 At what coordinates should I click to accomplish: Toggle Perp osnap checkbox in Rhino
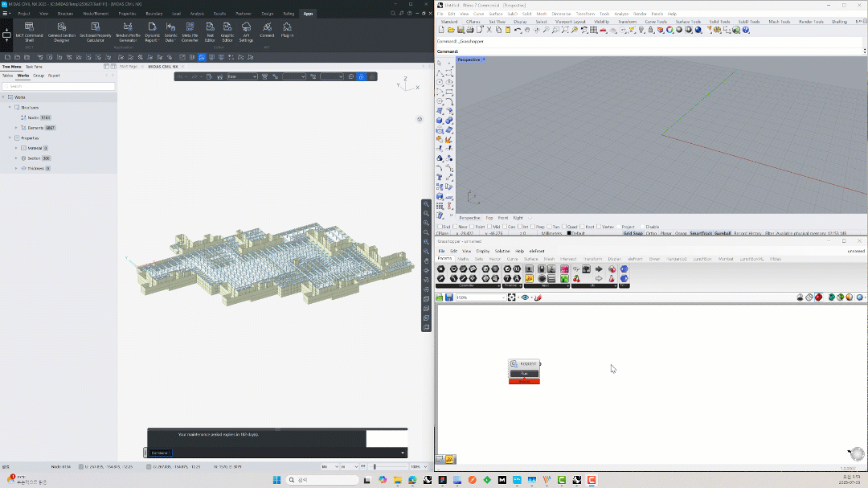pyautogui.click(x=533, y=227)
